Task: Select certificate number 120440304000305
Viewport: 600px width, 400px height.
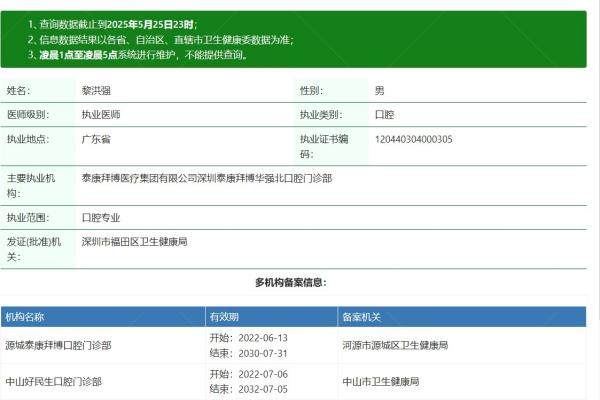Action: point(413,139)
